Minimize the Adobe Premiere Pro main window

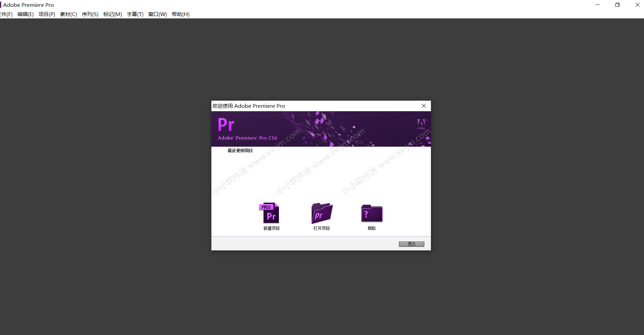pyautogui.click(x=598, y=5)
